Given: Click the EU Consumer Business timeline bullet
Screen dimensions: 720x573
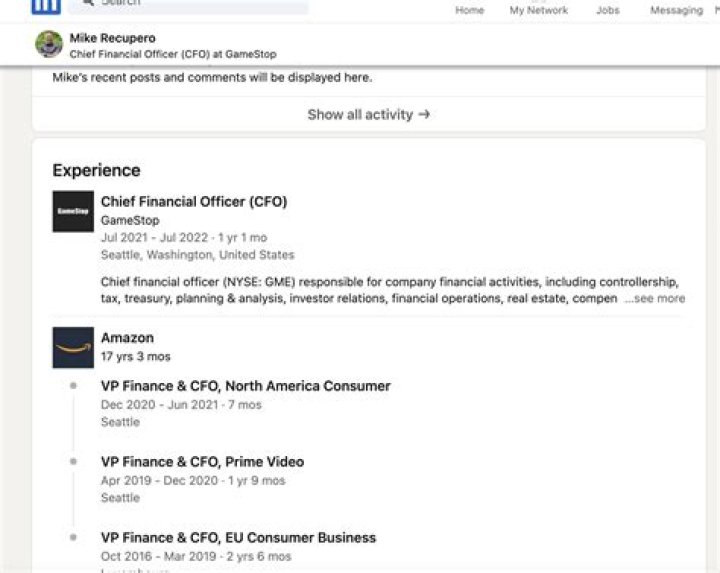Looking at the screenshot, I should coord(73,538).
